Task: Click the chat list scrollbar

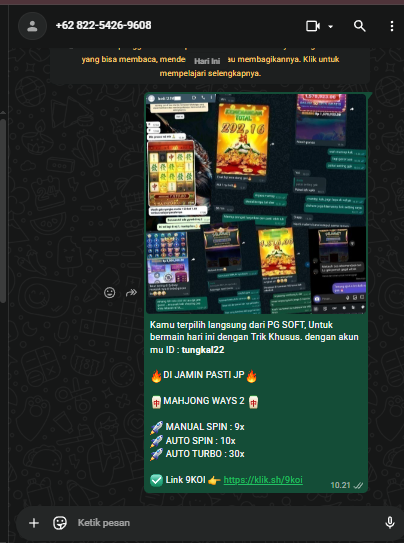Action: (3, 211)
